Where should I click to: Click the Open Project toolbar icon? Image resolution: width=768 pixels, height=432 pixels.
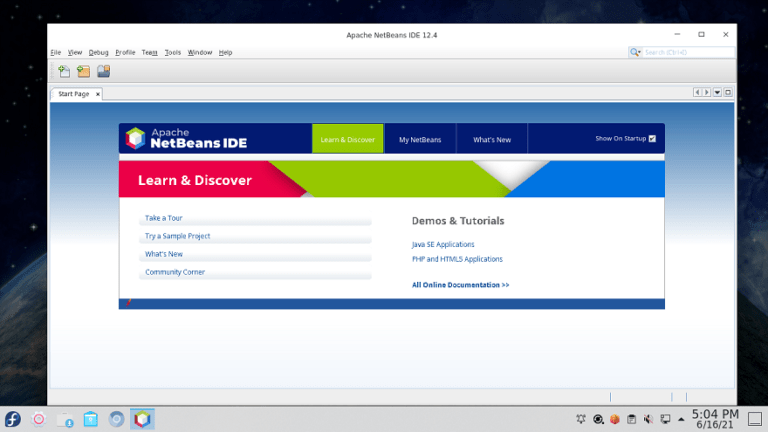click(x=103, y=71)
